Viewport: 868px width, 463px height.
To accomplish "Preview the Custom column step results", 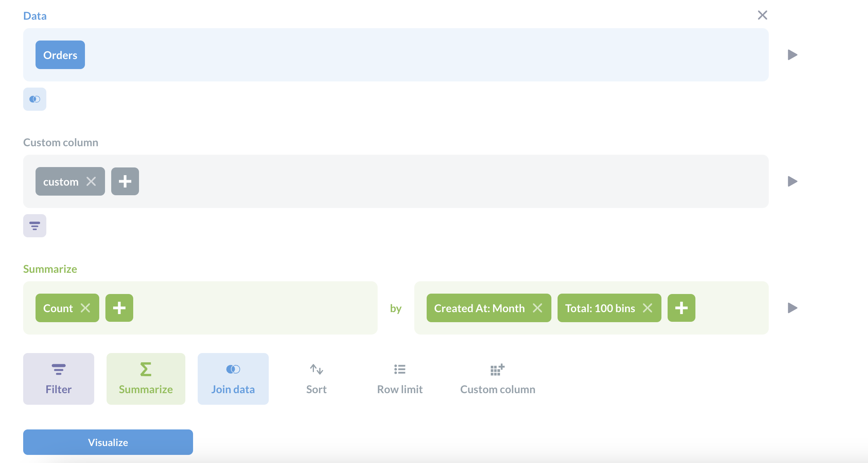I will [x=792, y=181].
